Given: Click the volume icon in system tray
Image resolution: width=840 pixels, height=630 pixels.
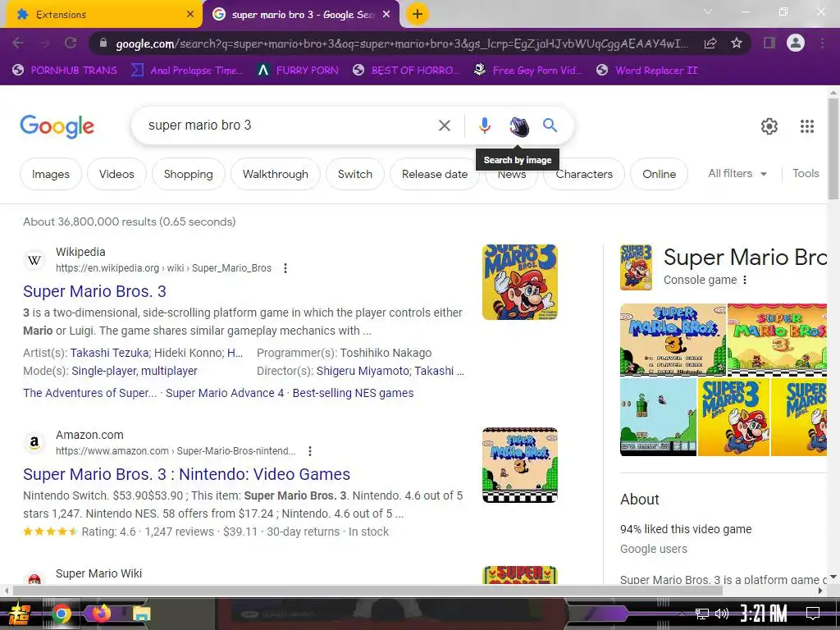Looking at the screenshot, I should click(x=722, y=614).
